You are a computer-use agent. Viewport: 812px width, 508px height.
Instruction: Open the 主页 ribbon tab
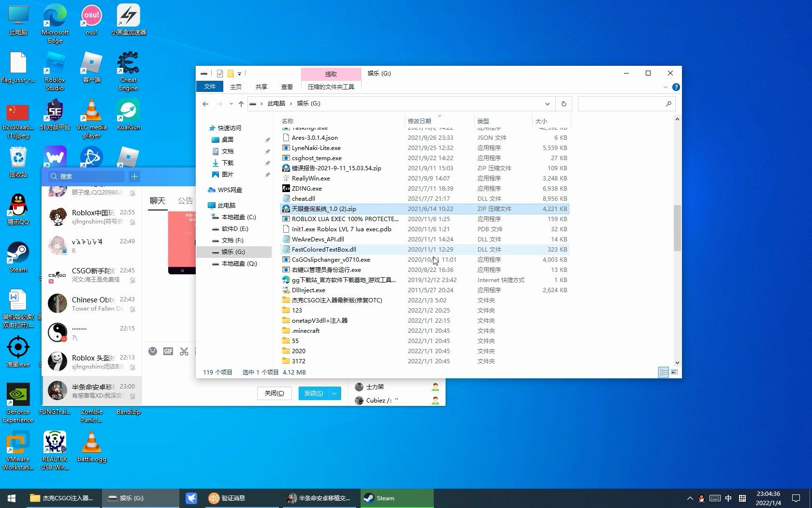coord(236,87)
